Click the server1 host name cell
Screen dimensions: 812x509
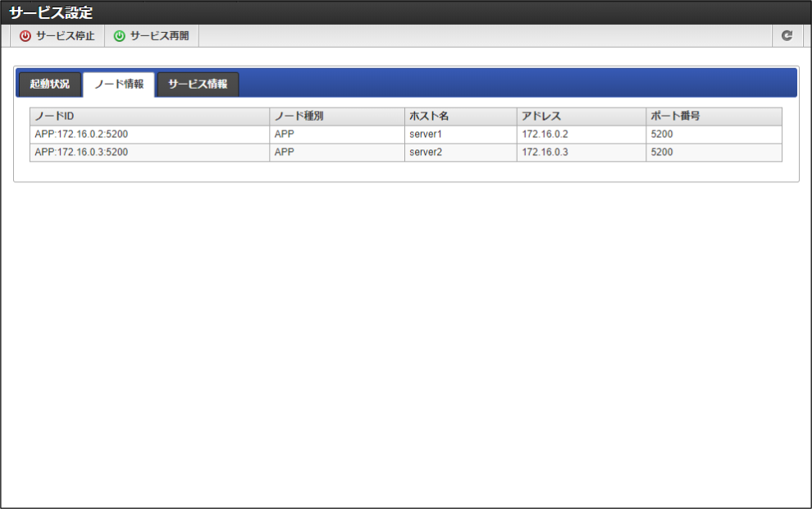(x=461, y=135)
